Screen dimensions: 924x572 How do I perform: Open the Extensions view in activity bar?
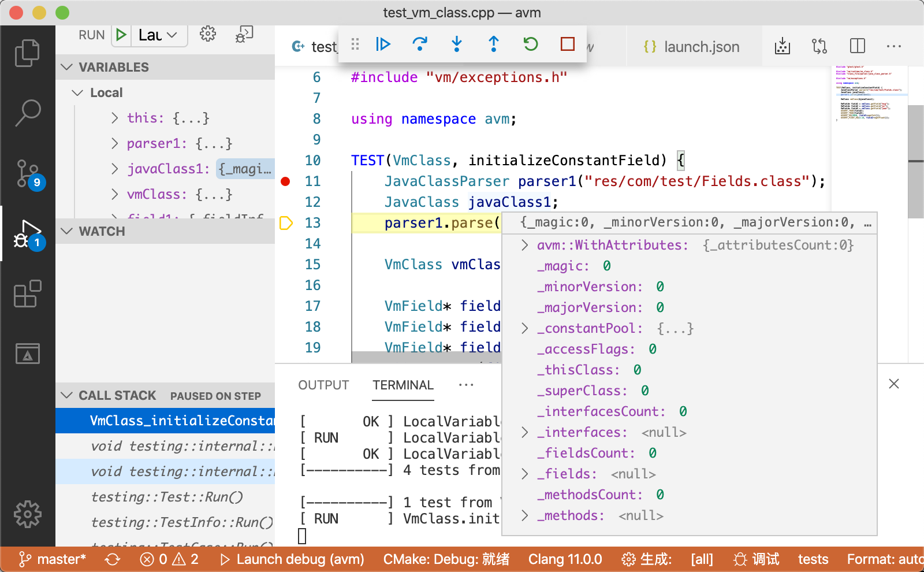[x=28, y=294]
